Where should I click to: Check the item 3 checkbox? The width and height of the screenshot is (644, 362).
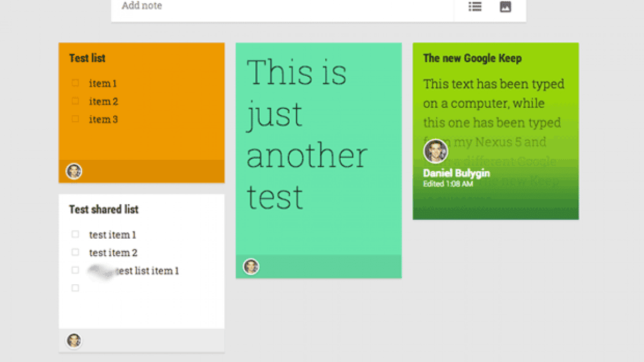(76, 119)
